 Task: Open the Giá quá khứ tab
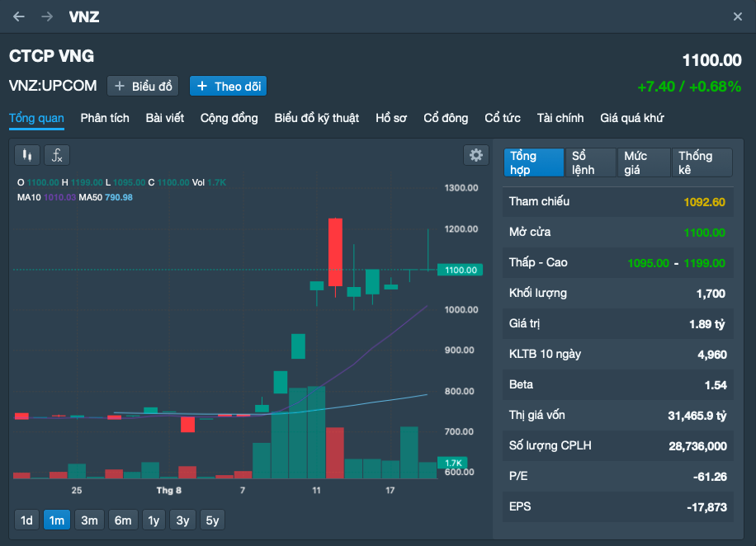pyautogui.click(x=631, y=118)
